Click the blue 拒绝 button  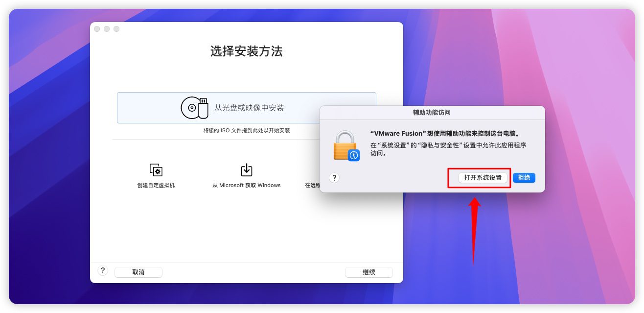pyautogui.click(x=524, y=178)
